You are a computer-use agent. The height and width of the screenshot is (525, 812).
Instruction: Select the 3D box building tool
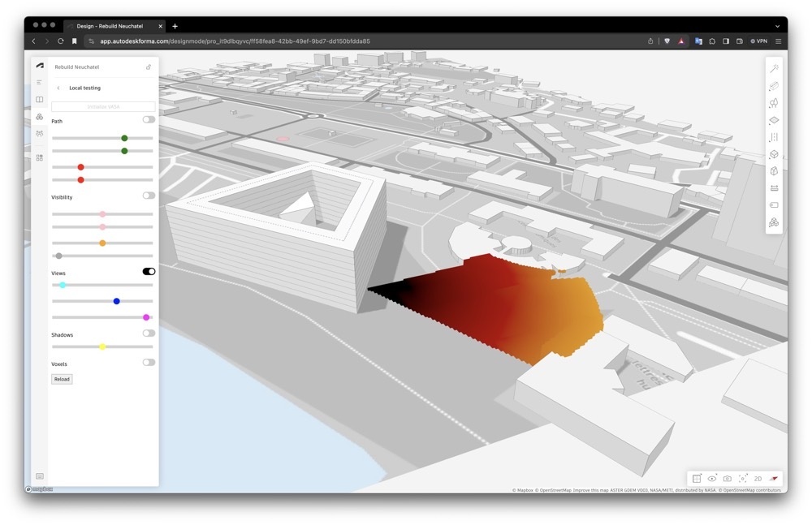tap(774, 154)
